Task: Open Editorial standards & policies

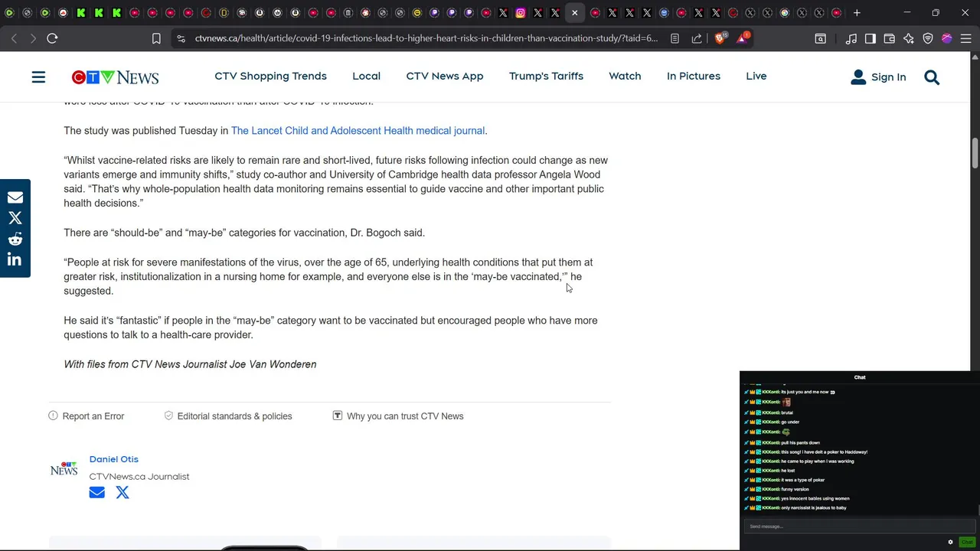Action: tap(228, 416)
